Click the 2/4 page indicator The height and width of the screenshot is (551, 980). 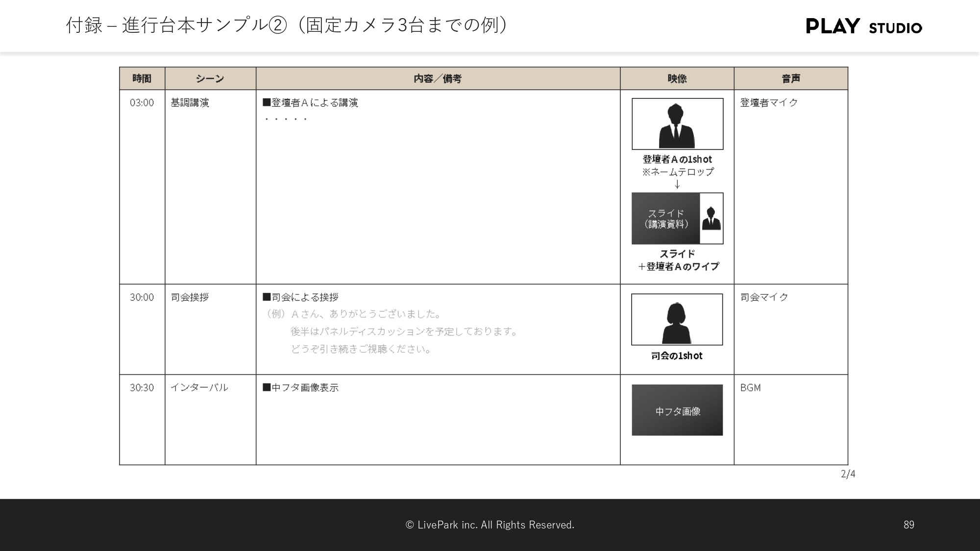click(847, 473)
